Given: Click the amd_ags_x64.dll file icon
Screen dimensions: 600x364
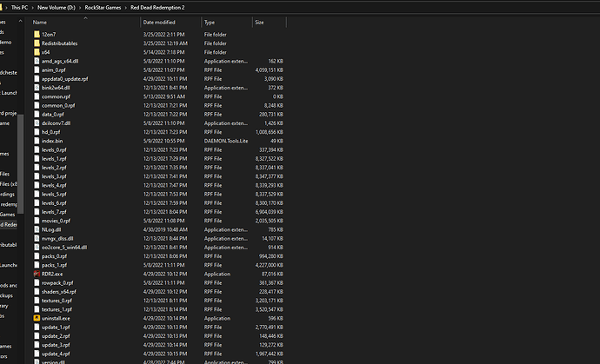Looking at the screenshot, I should (37, 61).
